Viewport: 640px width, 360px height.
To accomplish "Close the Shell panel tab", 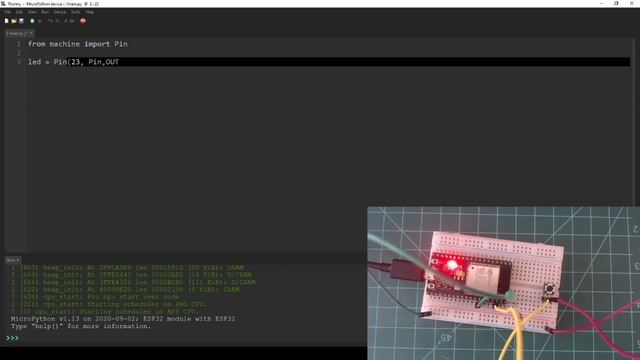I will (18, 260).
